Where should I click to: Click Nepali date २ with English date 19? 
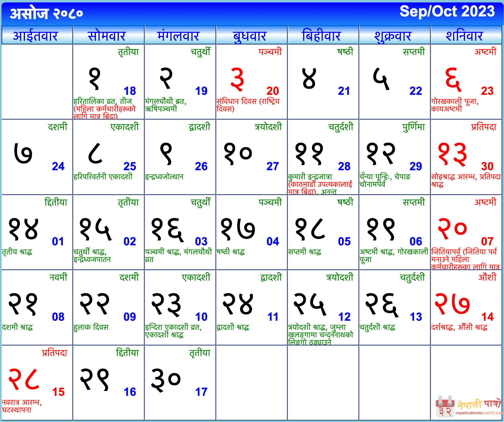[166, 78]
